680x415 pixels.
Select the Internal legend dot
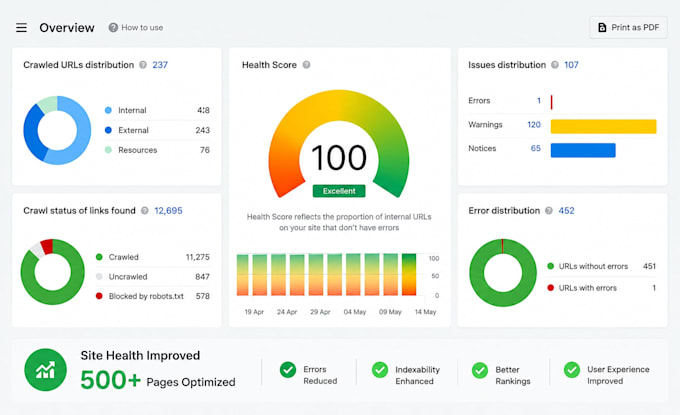point(108,110)
